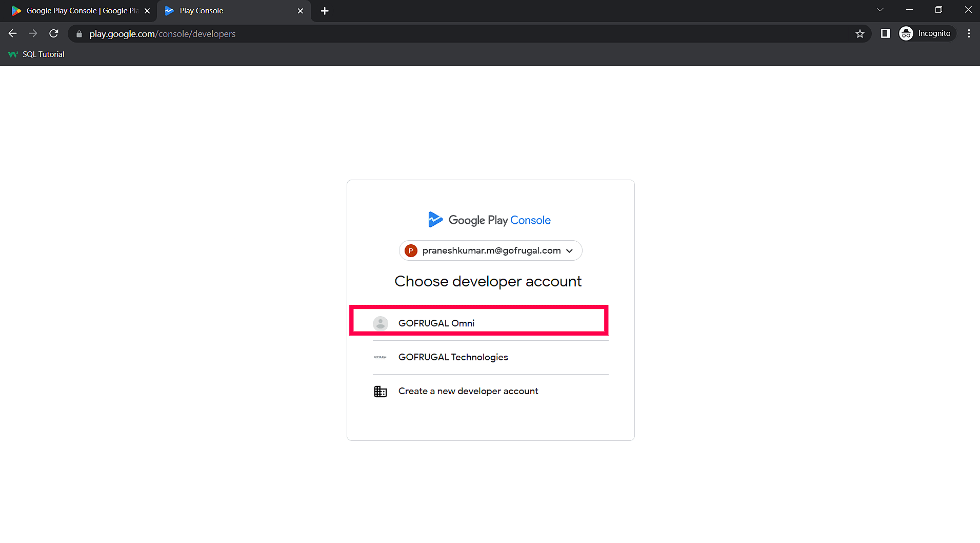The width and height of the screenshot is (980, 543).
Task: Click Create a new developer account
Action: point(491,391)
